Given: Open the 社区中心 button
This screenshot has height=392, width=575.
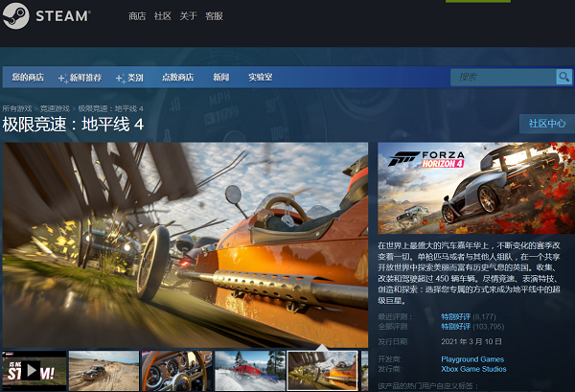Looking at the screenshot, I should 547,124.
